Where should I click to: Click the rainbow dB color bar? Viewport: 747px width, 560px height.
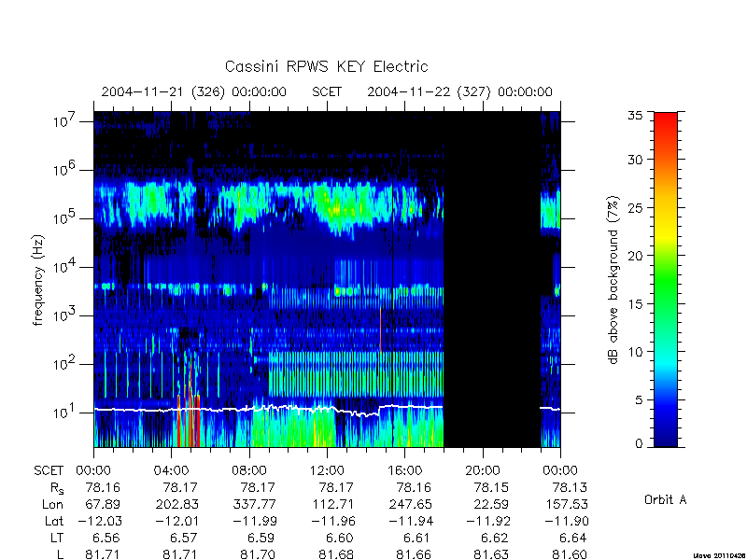(x=666, y=279)
